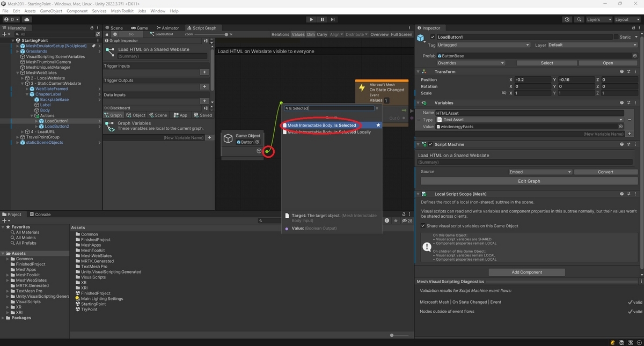Toggle Dim in the graph toolbar
Image resolution: width=644 pixels, height=346 pixels.
click(x=311, y=34)
